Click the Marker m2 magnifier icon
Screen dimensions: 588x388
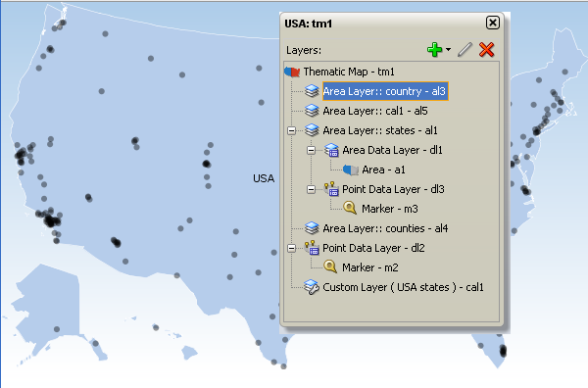[330, 267]
